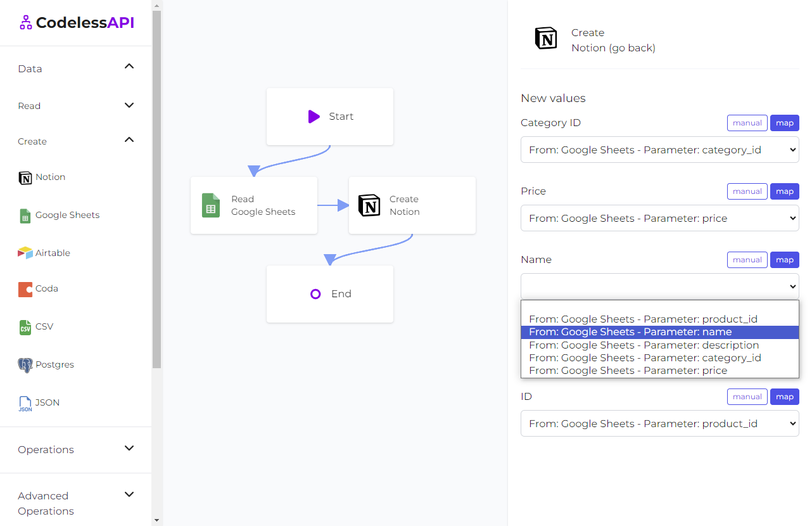This screenshot has height=526, width=812.
Task: Click the sidebar scrollbar thumb
Action: click(x=157, y=189)
